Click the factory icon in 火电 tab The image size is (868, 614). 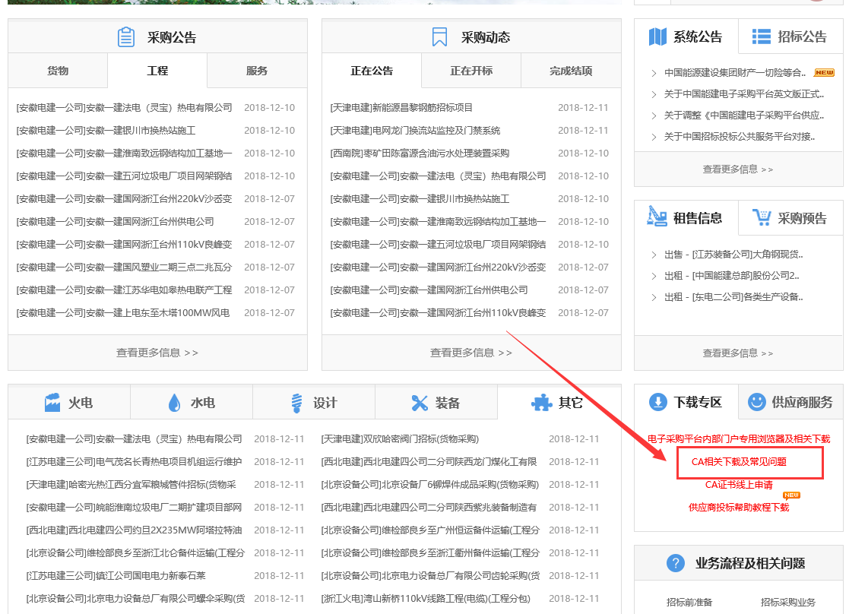[x=52, y=403]
